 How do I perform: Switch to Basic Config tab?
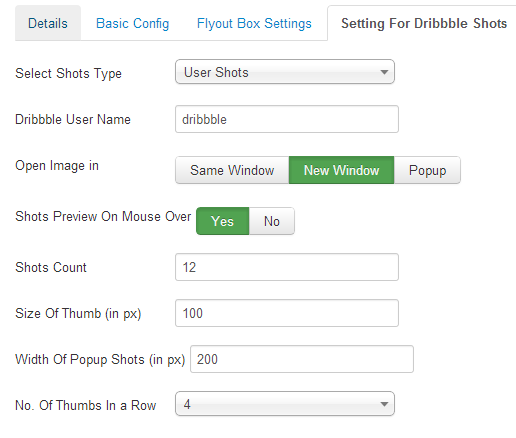point(132,23)
